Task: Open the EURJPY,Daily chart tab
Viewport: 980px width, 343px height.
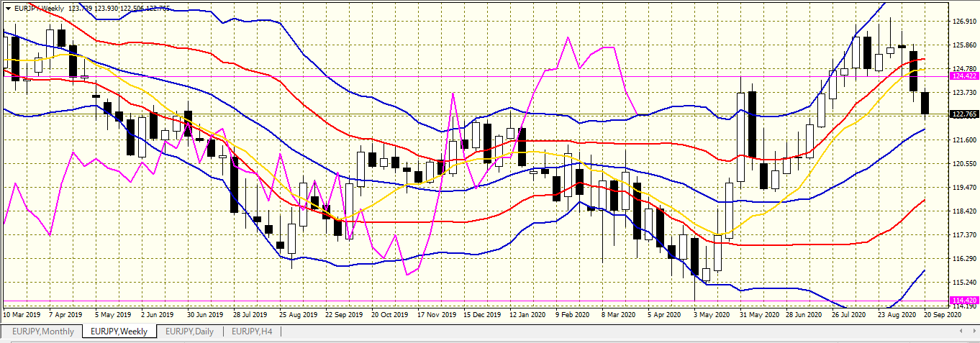Action: 190,331
